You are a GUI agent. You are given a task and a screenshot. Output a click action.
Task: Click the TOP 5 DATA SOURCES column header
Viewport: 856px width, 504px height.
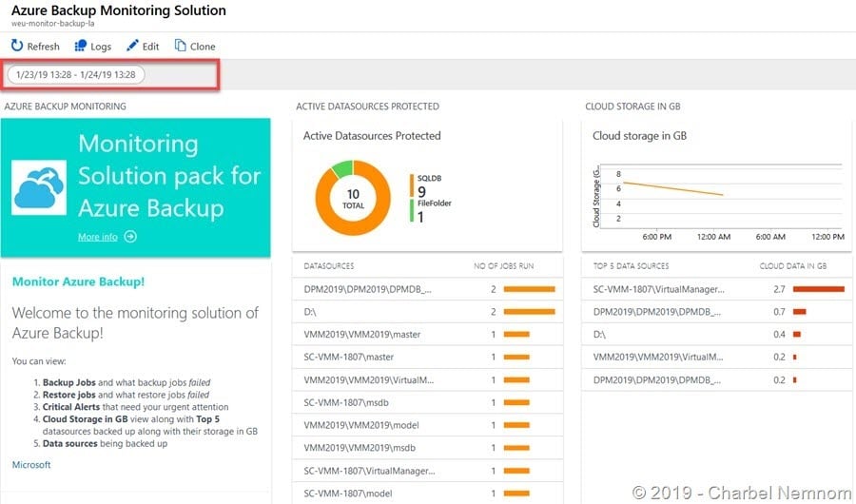631,266
